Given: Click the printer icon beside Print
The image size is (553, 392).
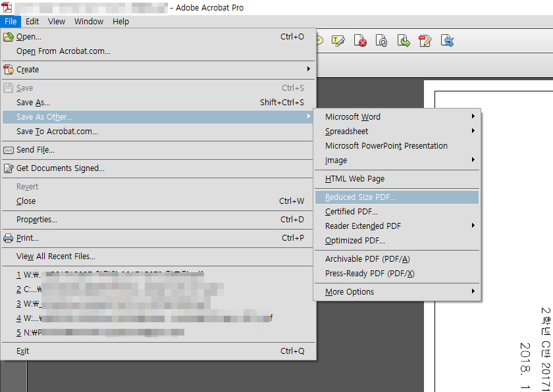Looking at the screenshot, I should (9, 238).
